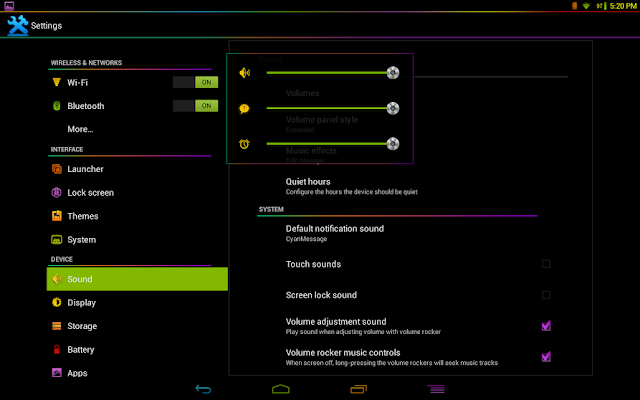The width and height of the screenshot is (640, 400).
Task: Click the System icon in sidebar
Action: coord(56,240)
